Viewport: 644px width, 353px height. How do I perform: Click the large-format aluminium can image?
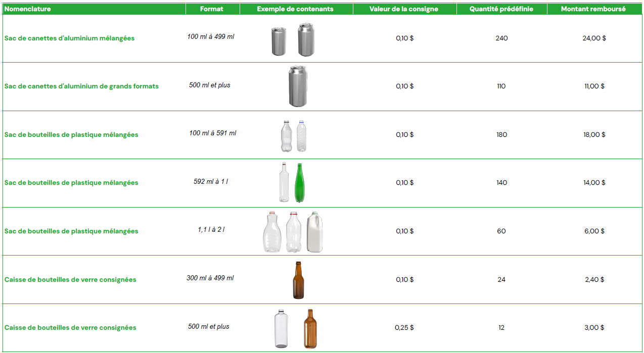(x=298, y=86)
